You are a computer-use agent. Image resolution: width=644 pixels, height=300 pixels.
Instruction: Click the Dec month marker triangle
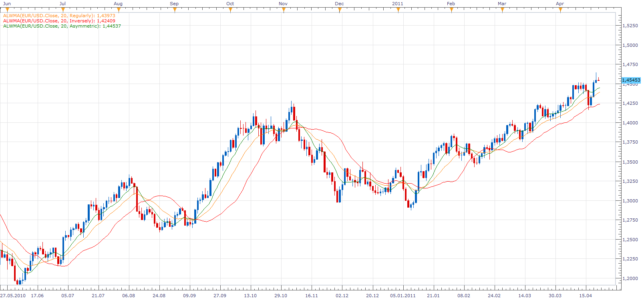(x=340, y=10)
